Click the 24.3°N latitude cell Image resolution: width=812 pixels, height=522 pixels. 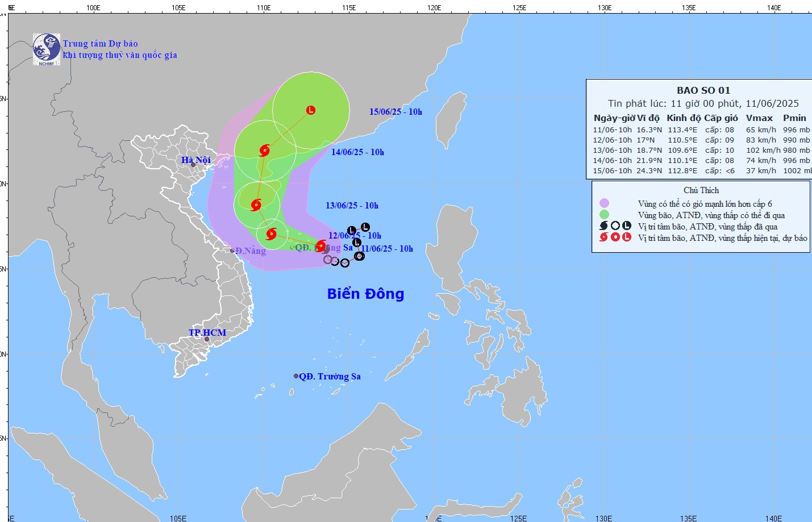649,171
